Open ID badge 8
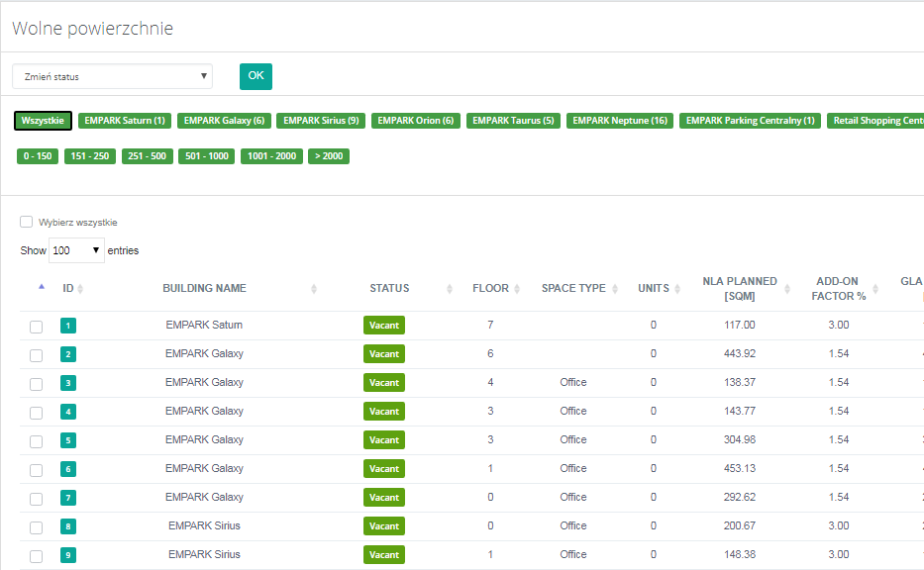This screenshot has height=570, width=924. [x=68, y=526]
